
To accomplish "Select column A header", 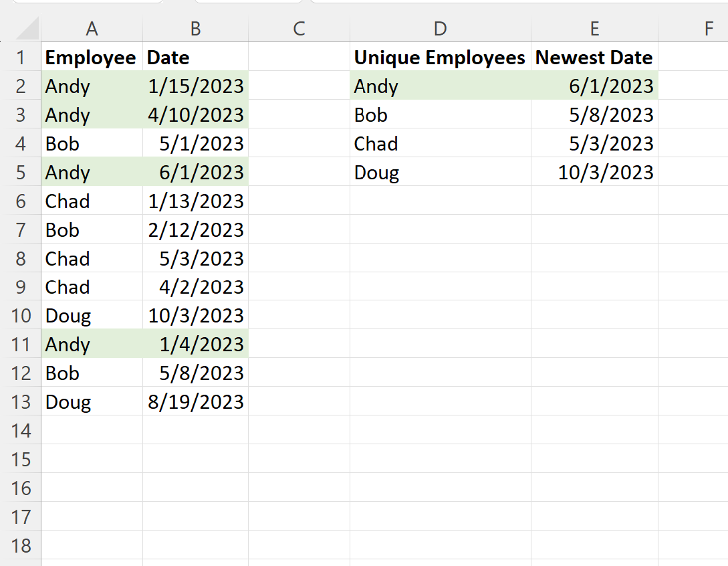I will point(92,29).
